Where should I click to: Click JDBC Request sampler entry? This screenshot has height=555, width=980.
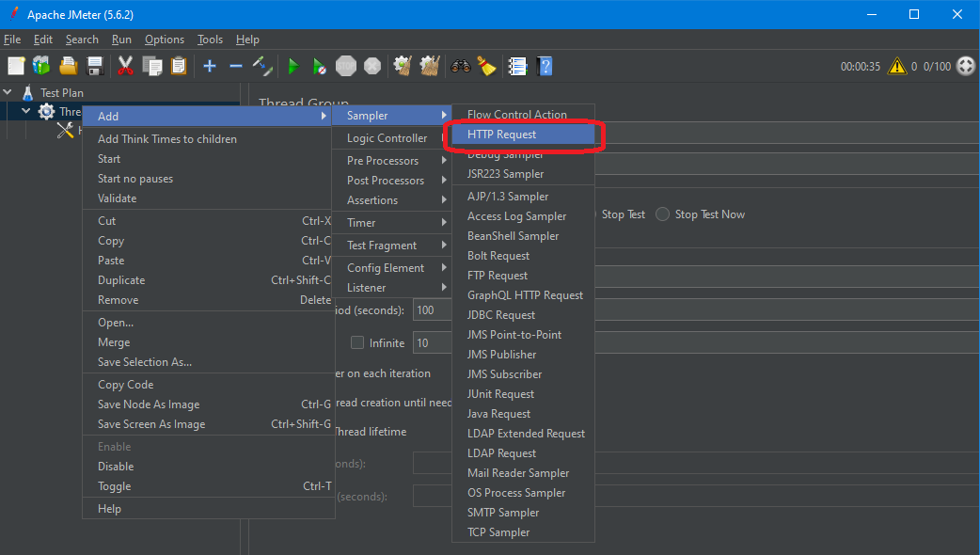tap(501, 315)
